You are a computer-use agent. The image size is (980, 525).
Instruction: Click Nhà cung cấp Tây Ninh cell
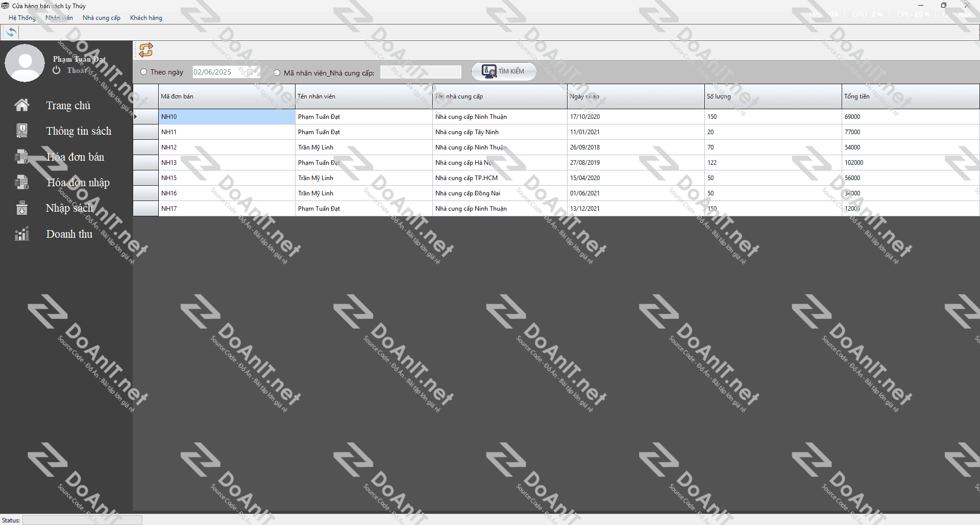click(x=500, y=132)
